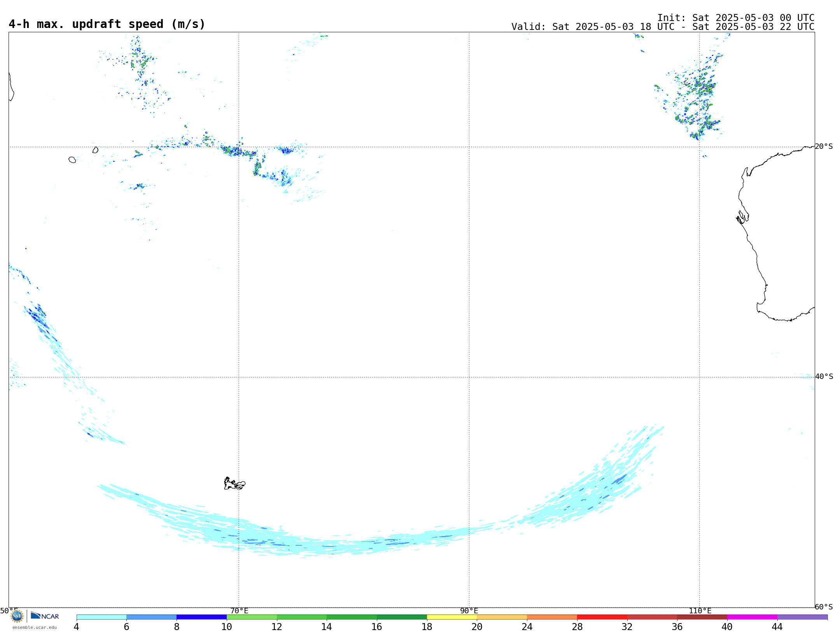Click the Kerguelen island outline near 70°E

click(234, 484)
